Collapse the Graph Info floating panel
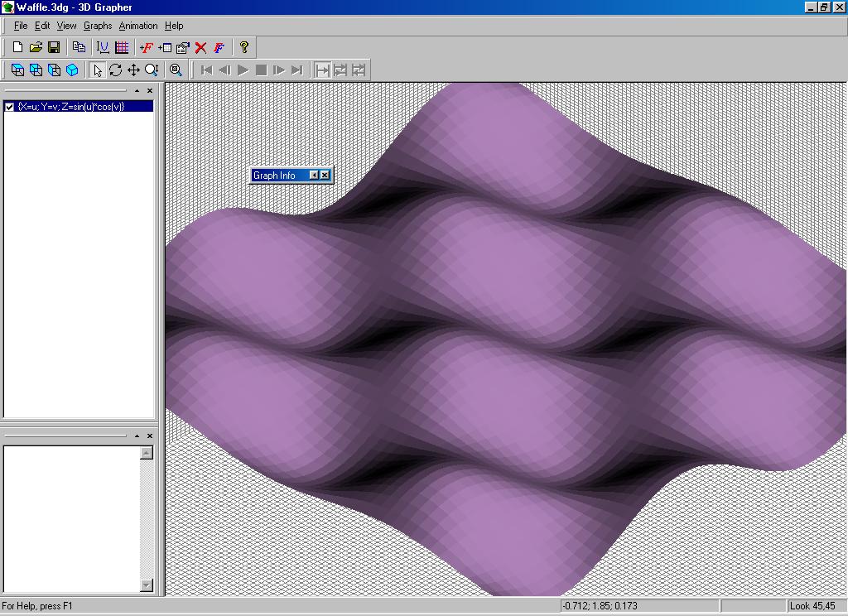Screen dimensions: 848x616 (x=314, y=175)
